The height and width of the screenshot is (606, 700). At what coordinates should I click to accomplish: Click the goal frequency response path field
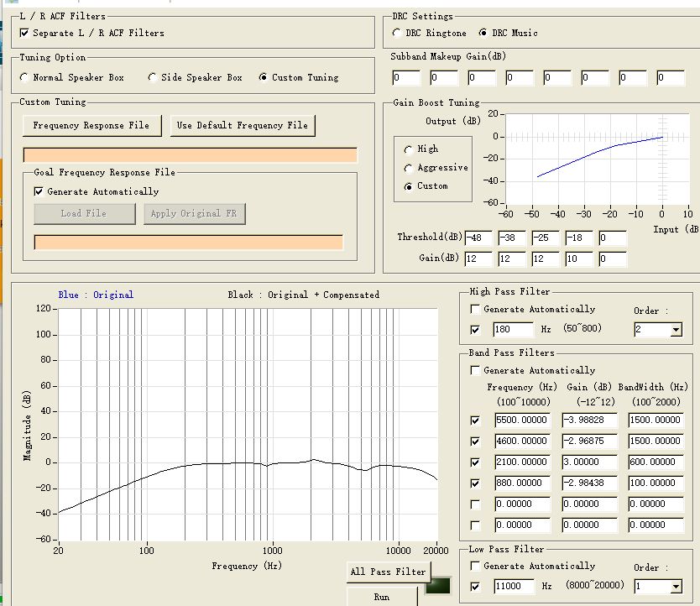point(188,242)
